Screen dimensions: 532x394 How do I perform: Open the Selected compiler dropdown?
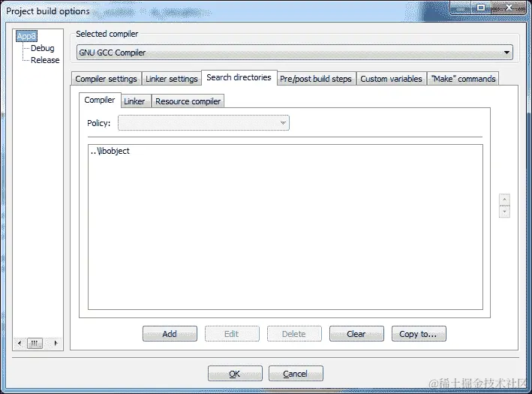click(x=294, y=53)
